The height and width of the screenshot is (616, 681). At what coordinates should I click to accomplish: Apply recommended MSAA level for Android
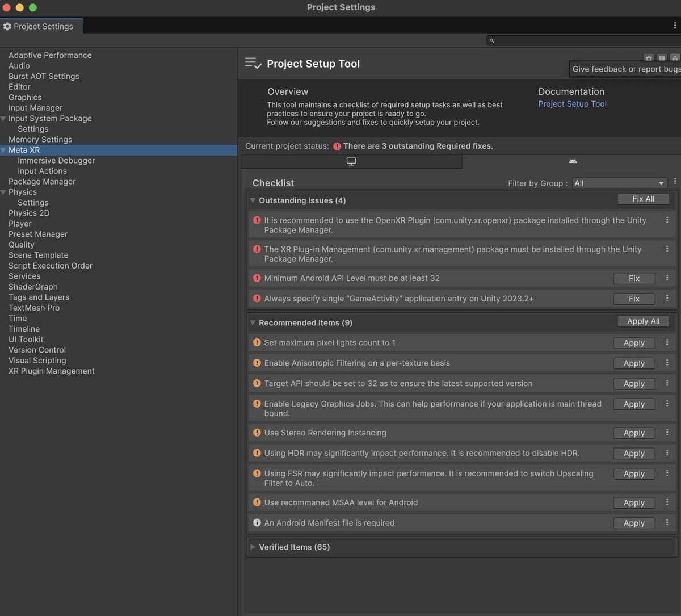(x=634, y=503)
